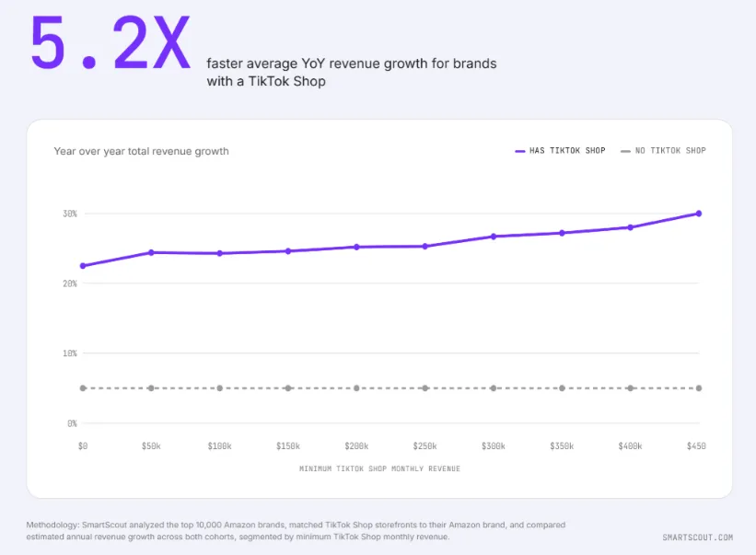Click the gray dashed-line point at $400k
The image size is (756, 555).
point(631,388)
